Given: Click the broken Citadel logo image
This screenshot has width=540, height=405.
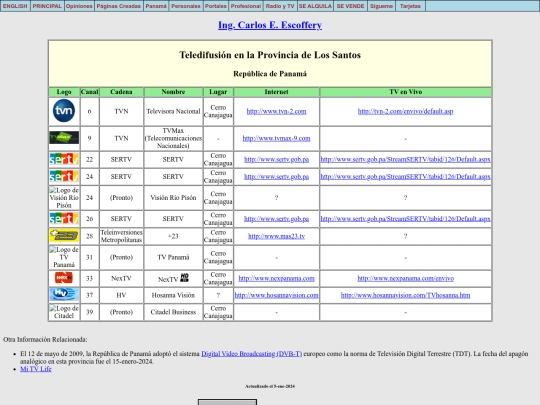Looking at the screenshot, I should (x=64, y=312).
